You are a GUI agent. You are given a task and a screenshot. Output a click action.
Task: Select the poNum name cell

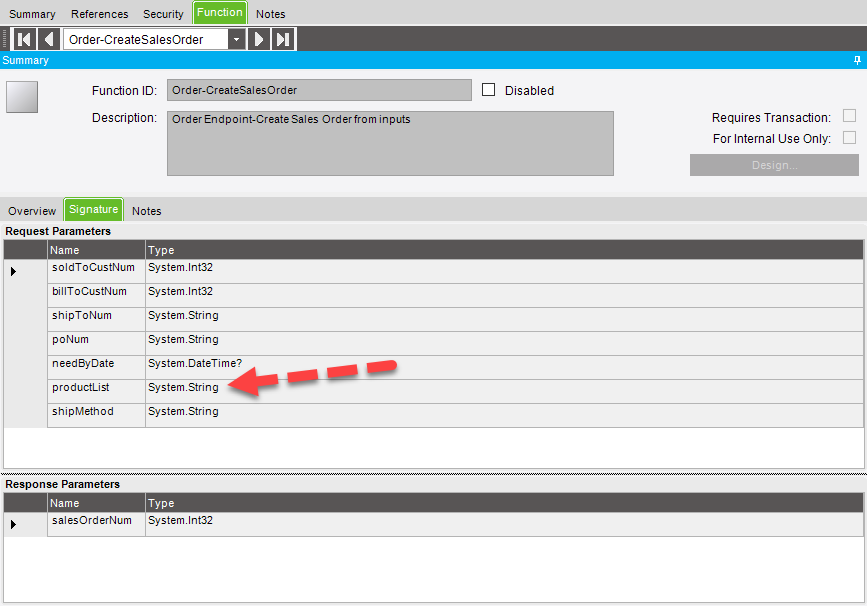tap(96, 343)
